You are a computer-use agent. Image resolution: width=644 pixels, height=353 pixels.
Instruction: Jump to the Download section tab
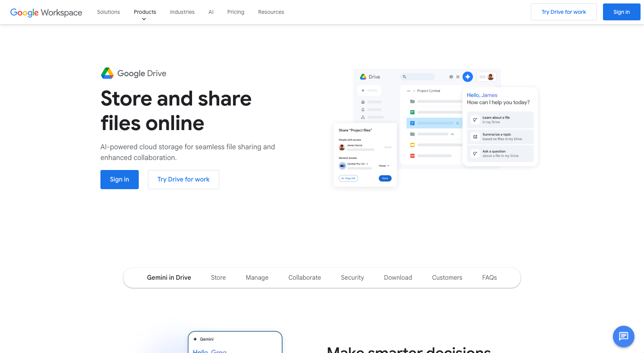tap(398, 277)
